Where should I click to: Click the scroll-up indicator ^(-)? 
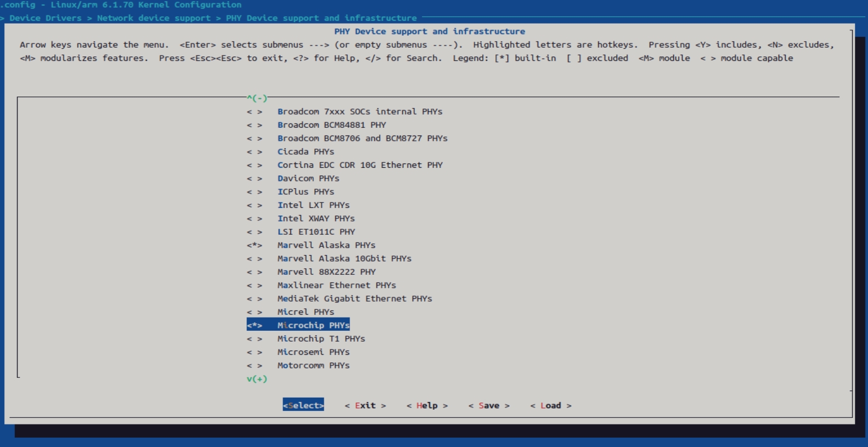pyautogui.click(x=257, y=98)
